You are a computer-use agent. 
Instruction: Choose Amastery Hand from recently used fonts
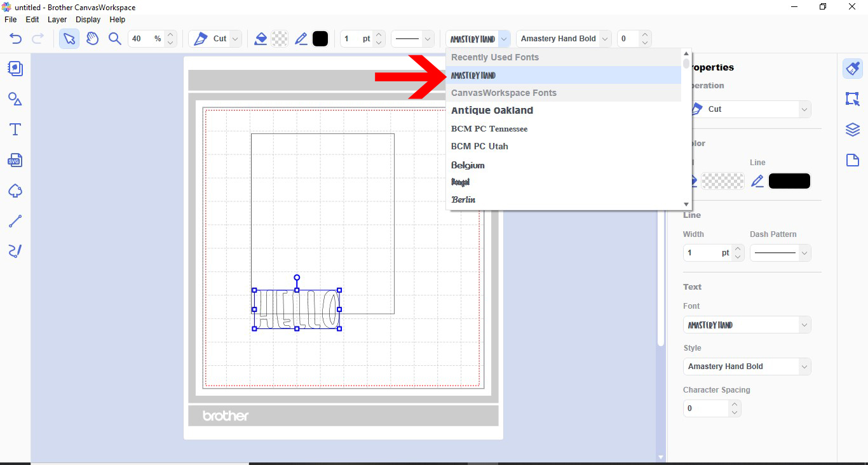(x=564, y=75)
